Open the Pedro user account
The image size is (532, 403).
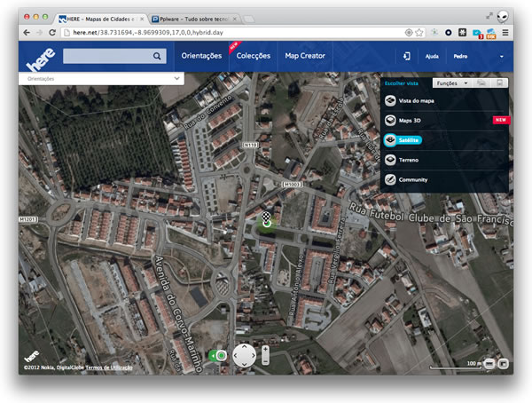[x=460, y=57]
